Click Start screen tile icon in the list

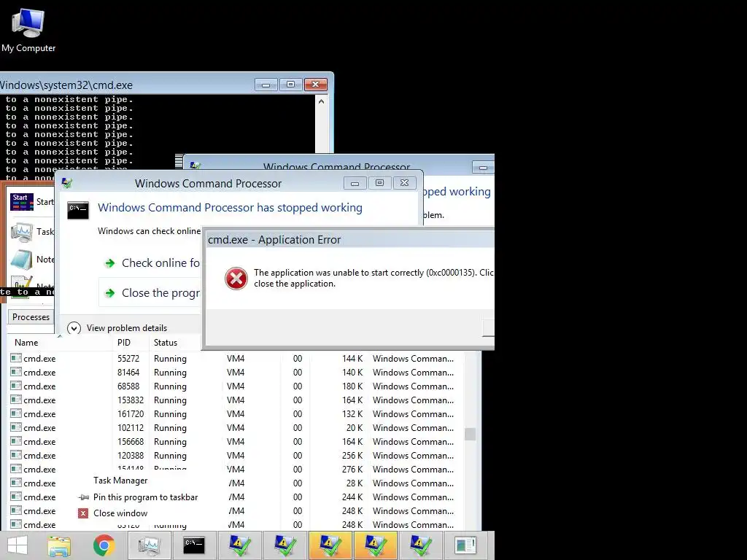(22, 202)
